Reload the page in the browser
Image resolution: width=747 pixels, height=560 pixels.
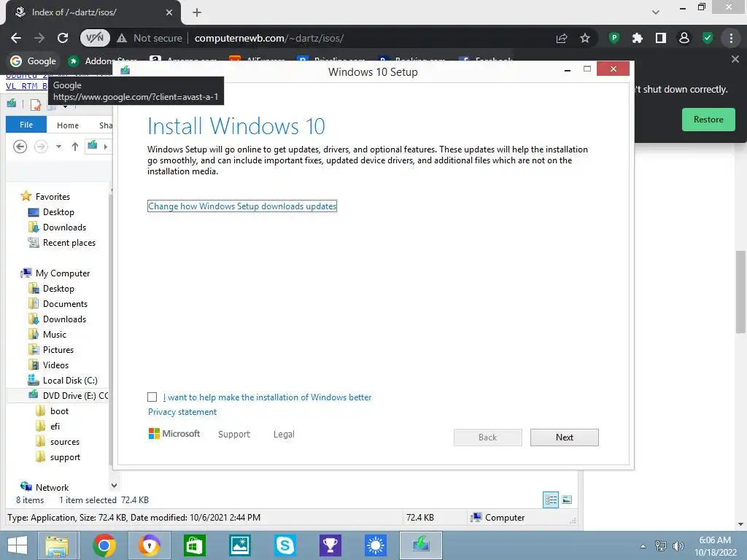[x=63, y=38]
